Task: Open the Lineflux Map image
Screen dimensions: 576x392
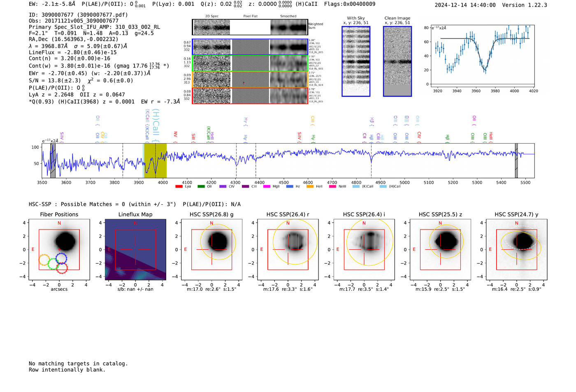Action: coord(135,250)
